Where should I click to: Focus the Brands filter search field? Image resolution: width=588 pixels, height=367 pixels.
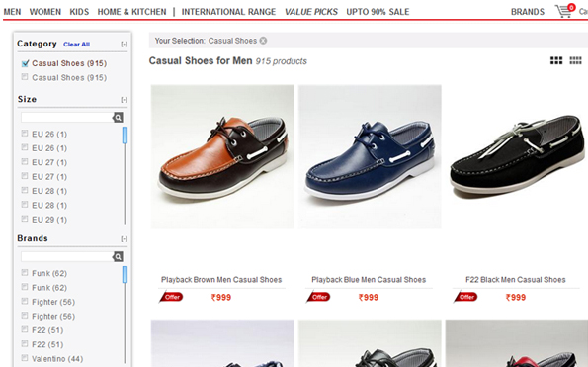67,256
